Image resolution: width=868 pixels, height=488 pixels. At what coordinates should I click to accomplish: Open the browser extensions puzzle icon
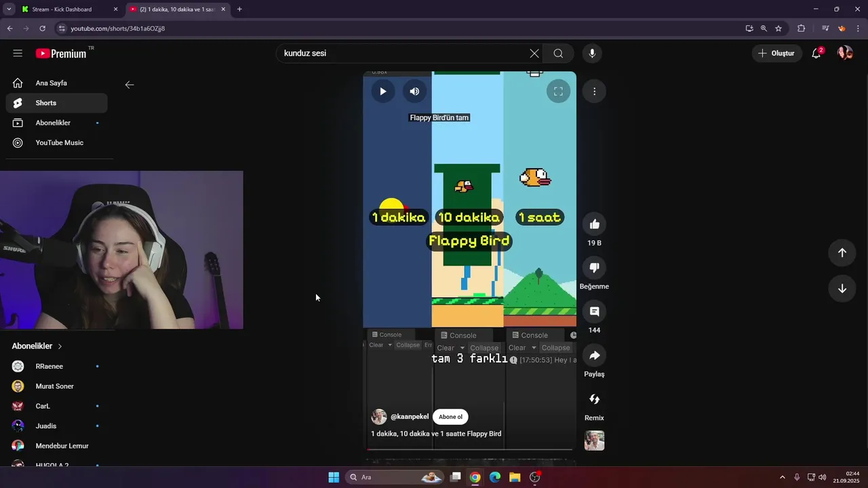(x=801, y=28)
